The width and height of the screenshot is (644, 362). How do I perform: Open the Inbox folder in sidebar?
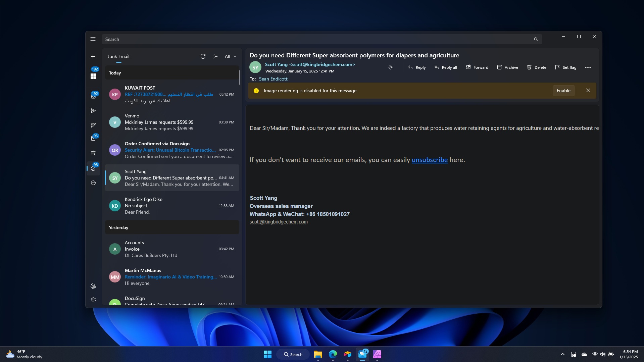click(93, 96)
